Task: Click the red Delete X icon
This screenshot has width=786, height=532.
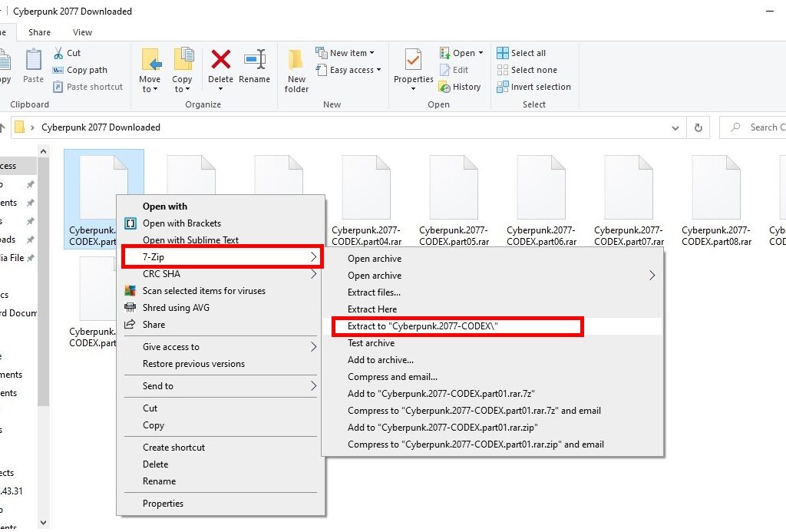Action: point(220,59)
